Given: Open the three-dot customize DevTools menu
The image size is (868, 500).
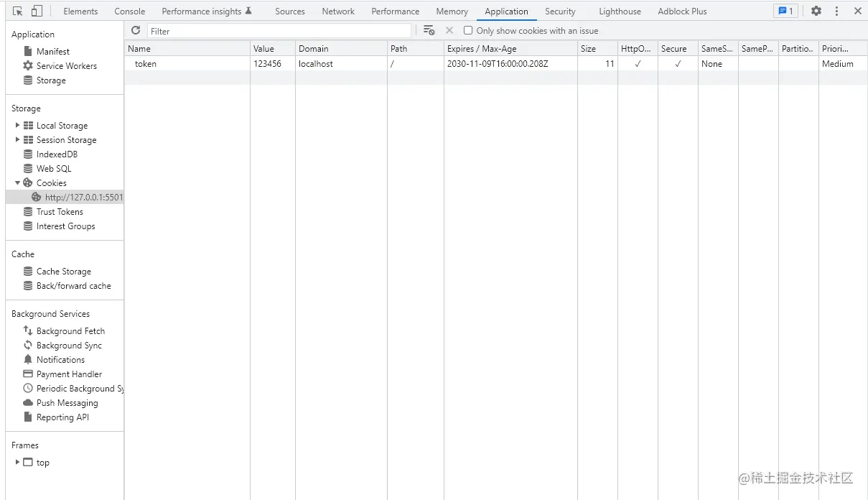Looking at the screenshot, I should click(x=836, y=11).
